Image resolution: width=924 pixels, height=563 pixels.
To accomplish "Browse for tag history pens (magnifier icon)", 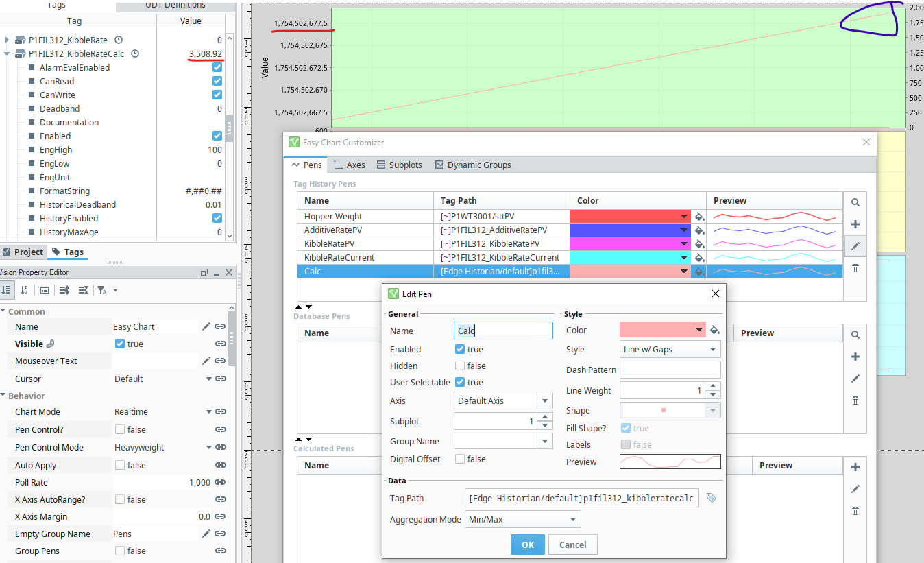I will pos(855,202).
